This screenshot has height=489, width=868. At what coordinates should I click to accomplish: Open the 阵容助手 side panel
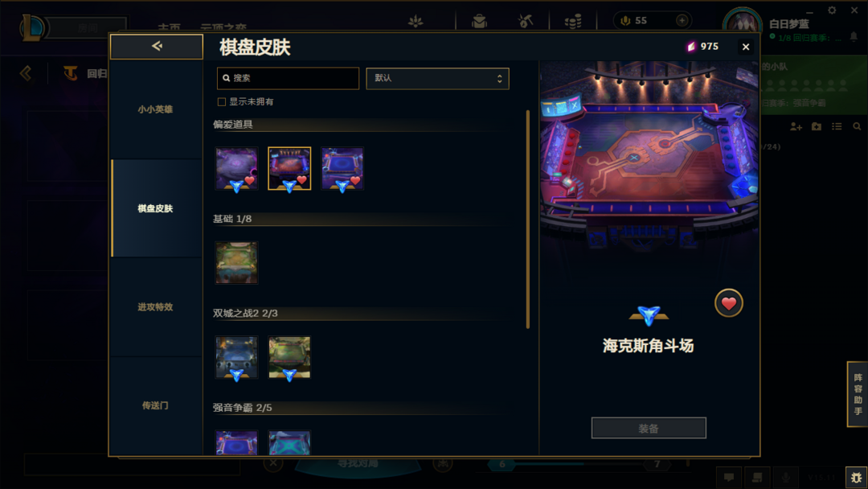[x=858, y=394]
